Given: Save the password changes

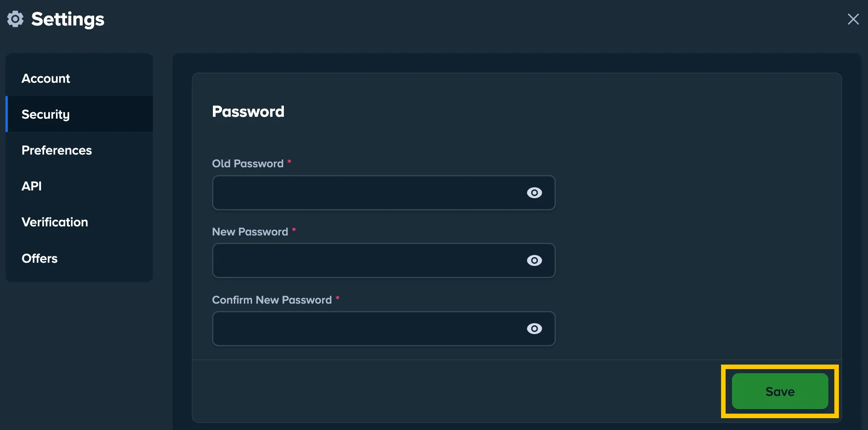Looking at the screenshot, I should click(x=779, y=391).
